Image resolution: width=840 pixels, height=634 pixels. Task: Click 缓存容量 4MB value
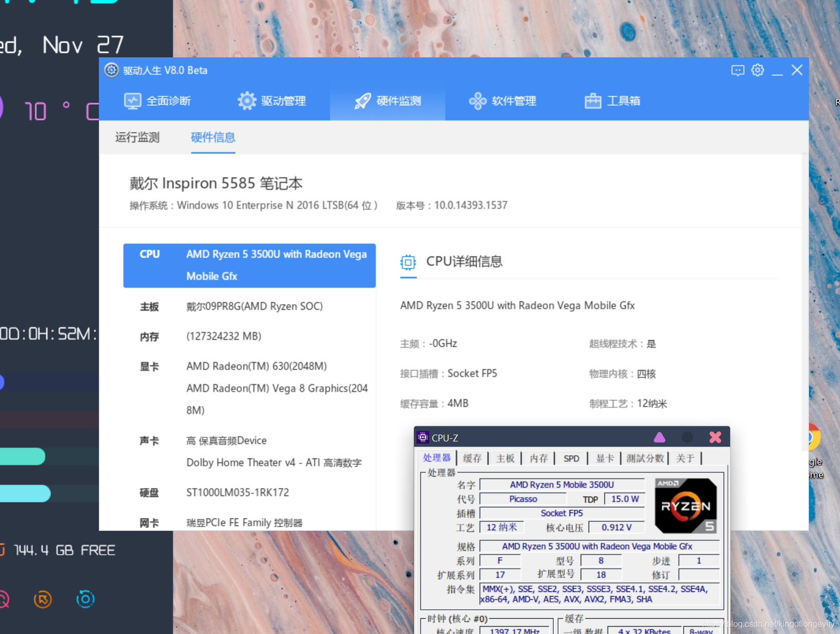[x=458, y=404]
